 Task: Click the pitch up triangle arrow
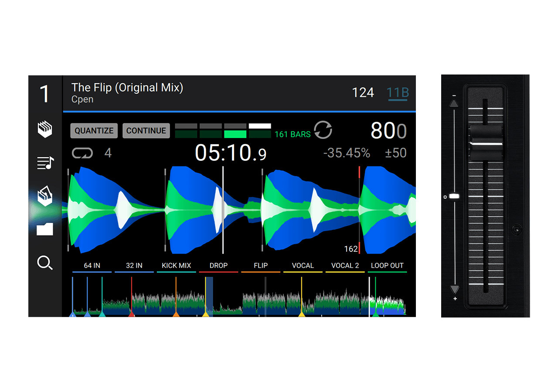(x=454, y=103)
